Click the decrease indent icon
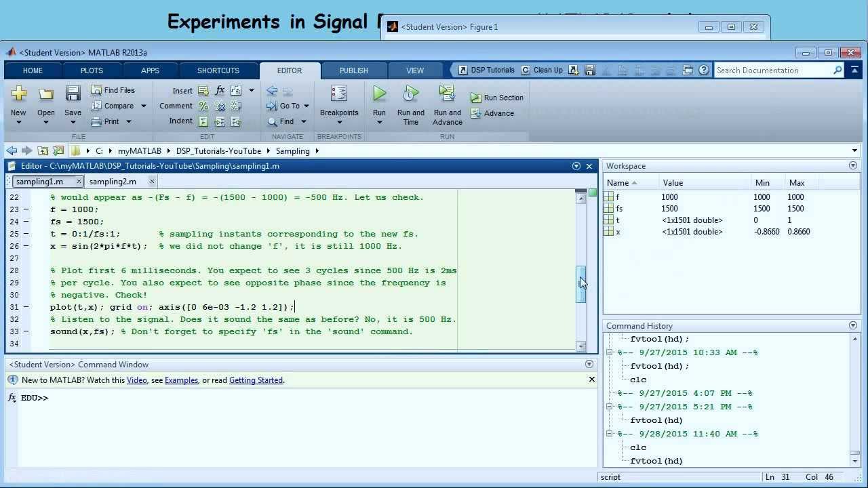 pos(236,121)
